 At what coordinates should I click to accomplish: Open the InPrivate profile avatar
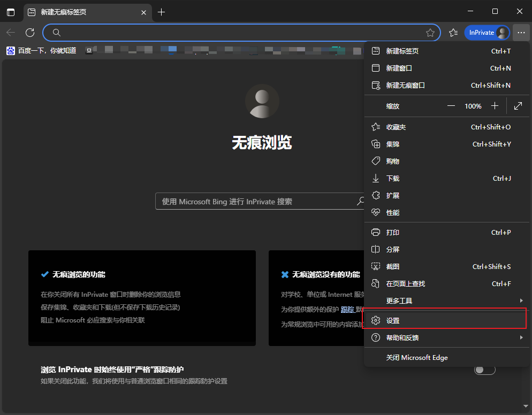501,32
